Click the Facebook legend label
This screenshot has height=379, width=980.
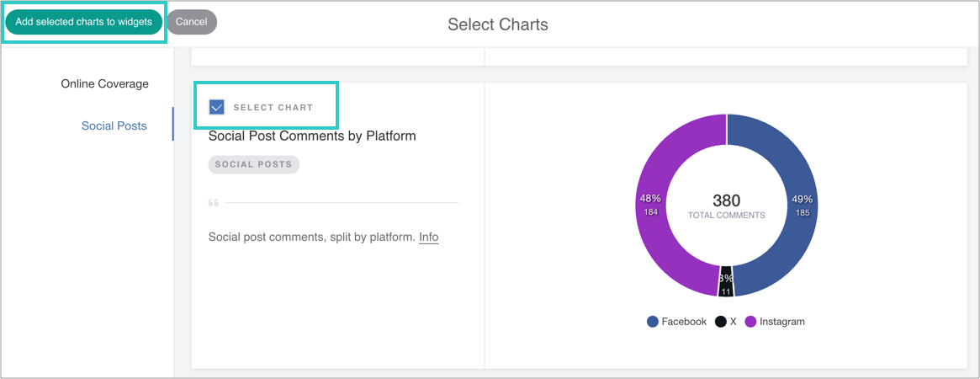click(x=684, y=322)
